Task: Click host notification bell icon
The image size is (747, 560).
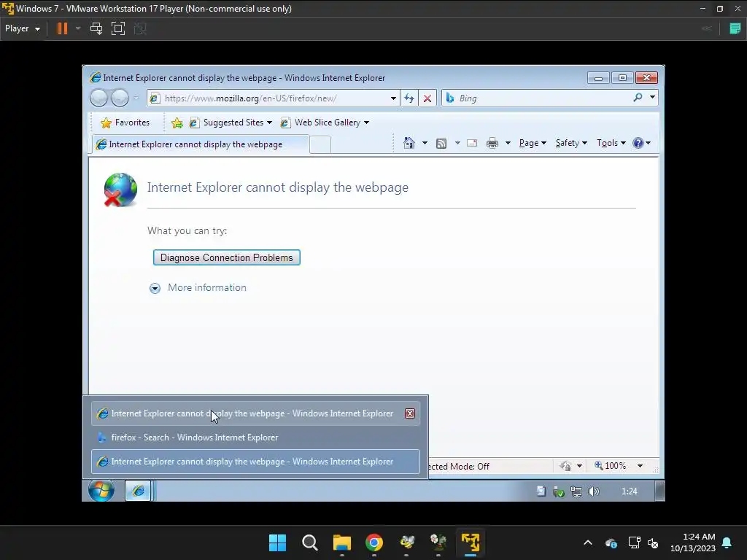Action: pos(727,542)
